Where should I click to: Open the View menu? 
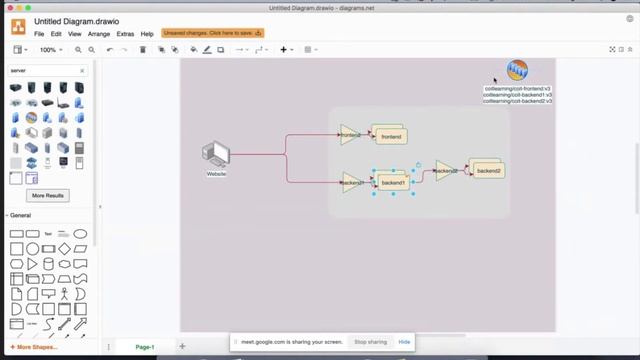(x=74, y=34)
